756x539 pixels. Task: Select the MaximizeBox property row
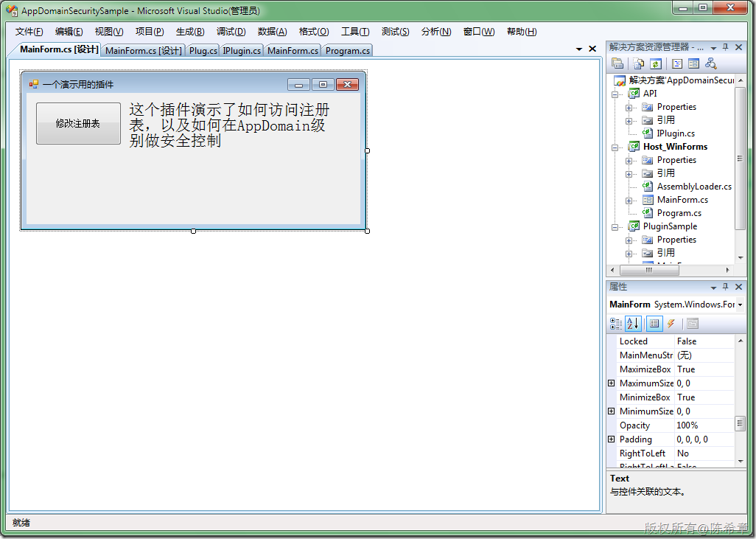[x=676, y=369]
